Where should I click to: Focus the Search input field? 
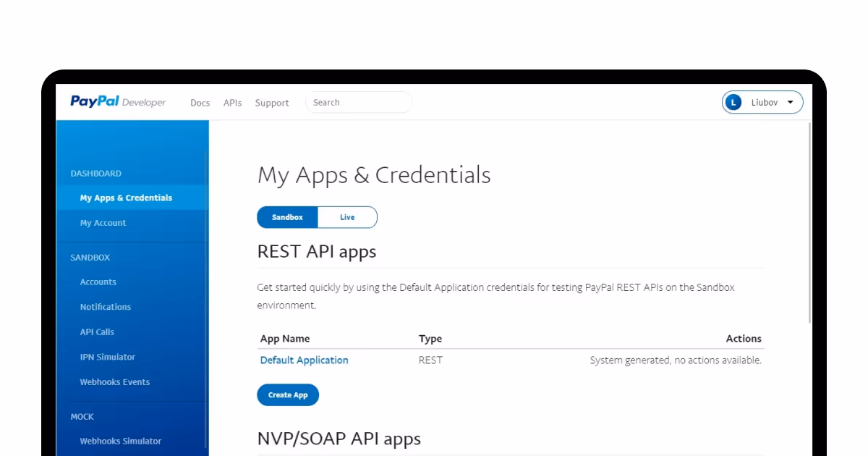(x=359, y=103)
